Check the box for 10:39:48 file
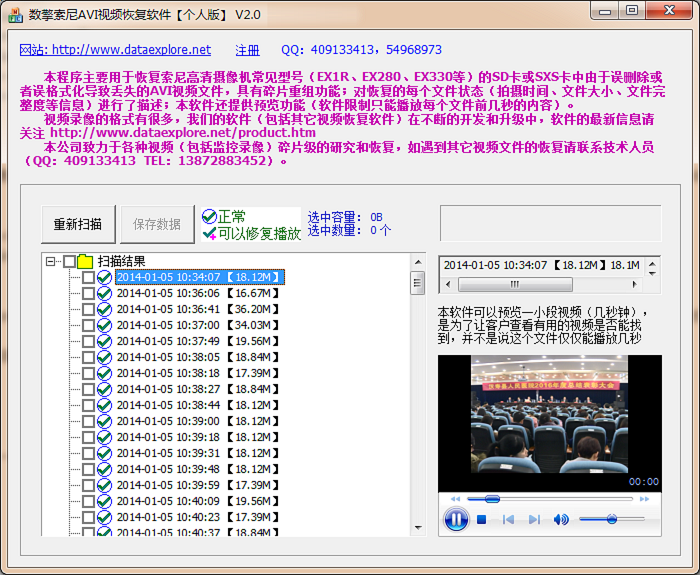The image size is (700, 575). click(88, 469)
